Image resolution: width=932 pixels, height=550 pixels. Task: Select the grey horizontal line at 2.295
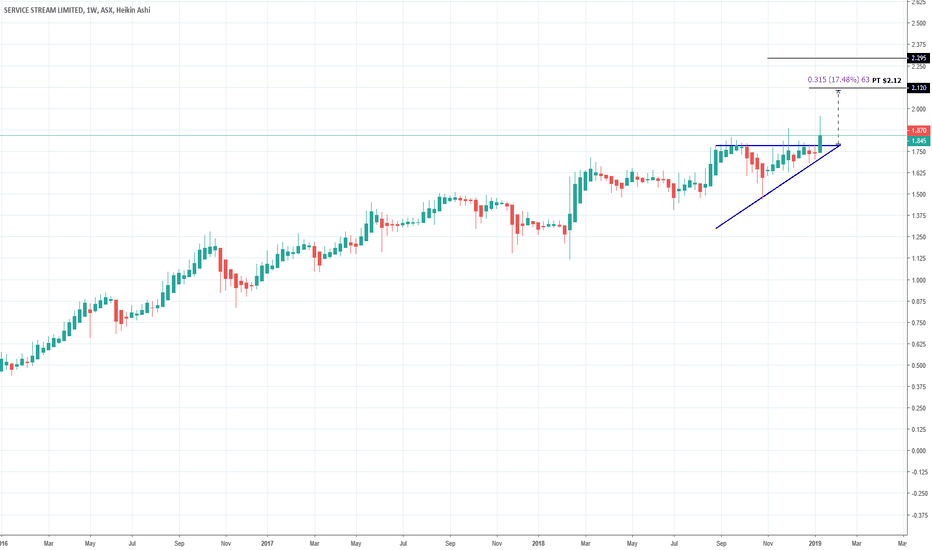(837, 58)
